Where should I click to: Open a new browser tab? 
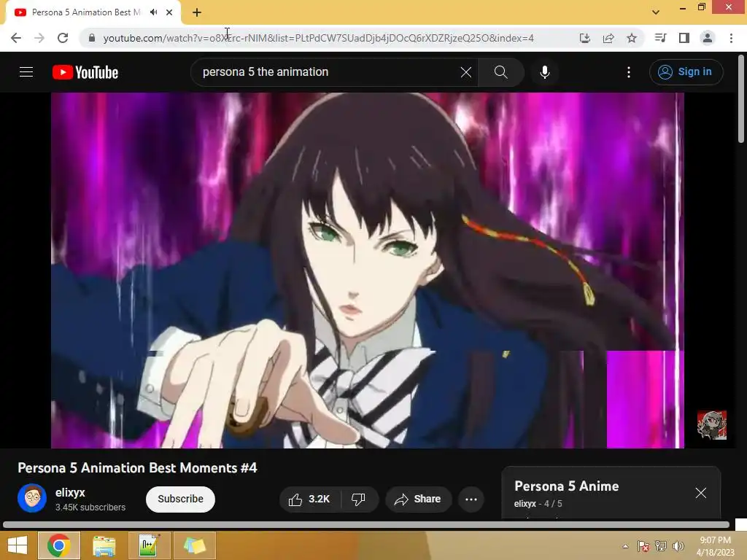[197, 13]
